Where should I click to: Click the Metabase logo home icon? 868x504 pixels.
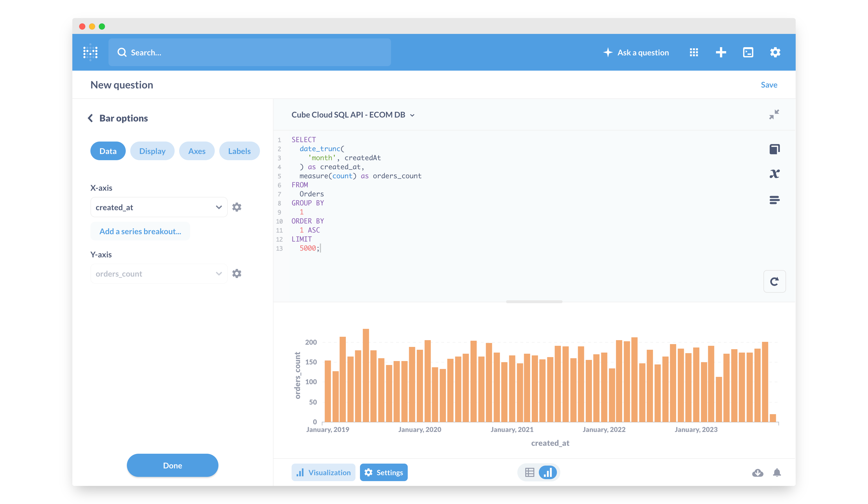tap(91, 52)
